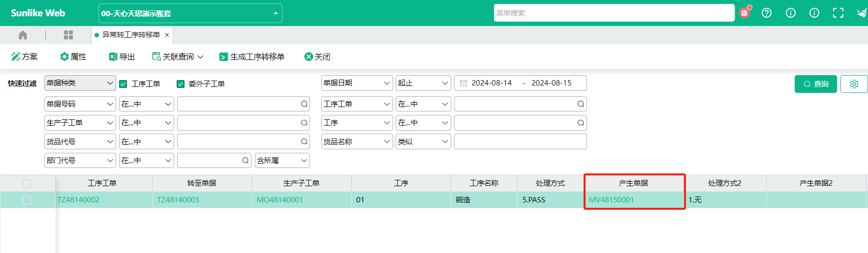Open the home page icon
This screenshot has height=253, width=868.
pos(23,35)
